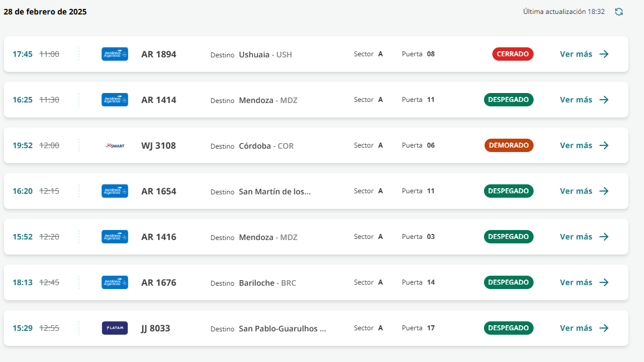Viewport: 644px width, 362px height.
Task: Click the 28 de febrero de 2025 heading
Action: (x=45, y=12)
